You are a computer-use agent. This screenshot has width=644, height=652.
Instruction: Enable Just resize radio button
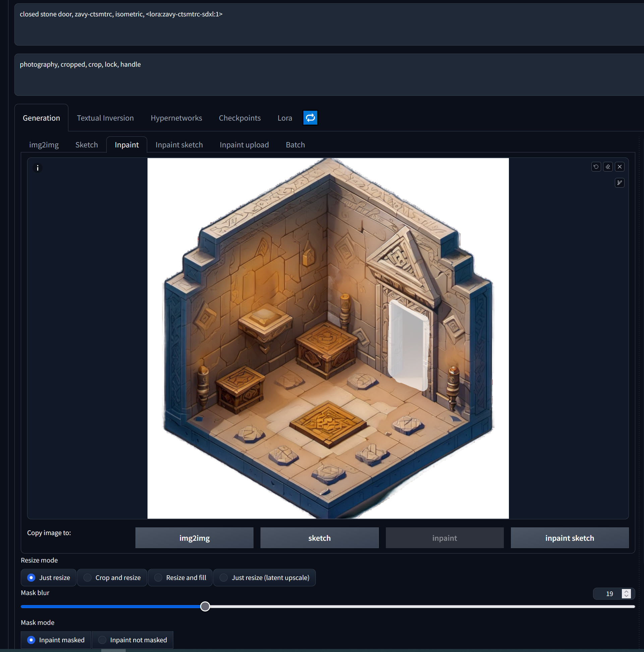[31, 577]
